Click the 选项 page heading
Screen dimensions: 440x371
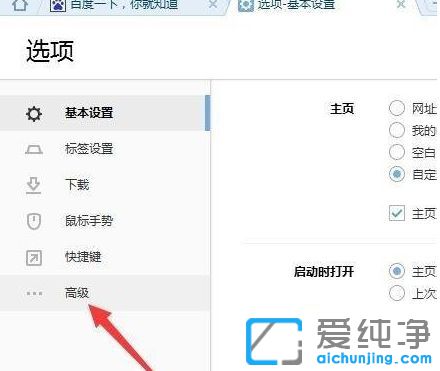[x=50, y=51]
